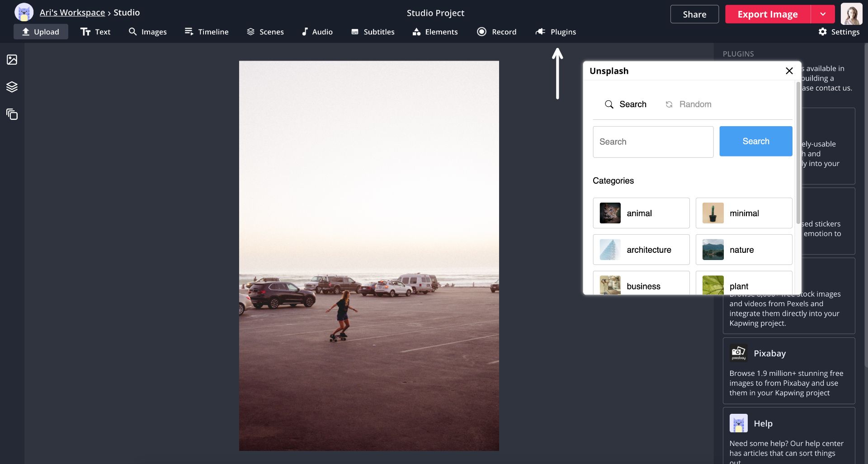The width and height of the screenshot is (868, 464).
Task: Open Settings with the gear icon
Action: (x=839, y=32)
